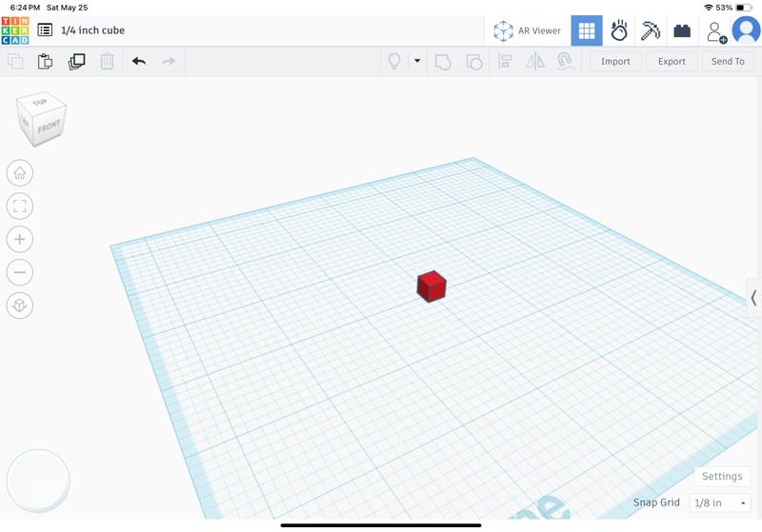
Task: Undo the last action
Action: click(x=139, y=61)
